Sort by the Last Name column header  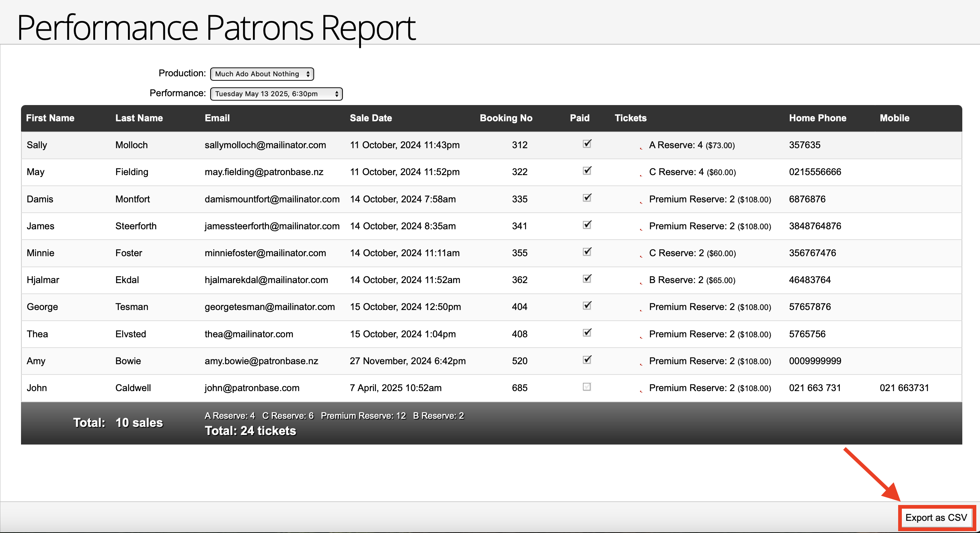click(x=139, y=118)
